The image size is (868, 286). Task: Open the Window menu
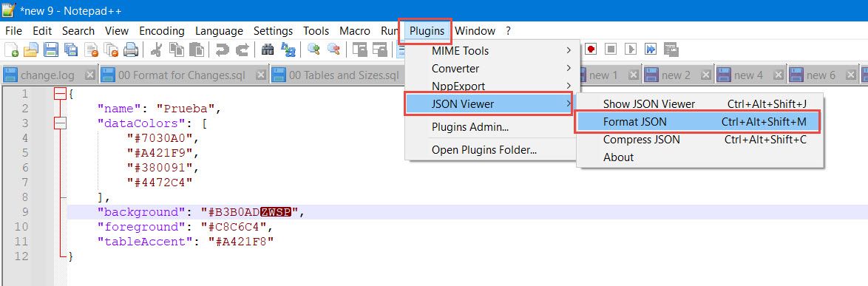[x=475, y=31]
